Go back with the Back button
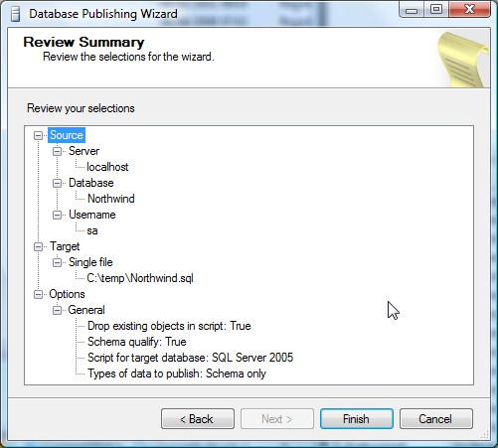498x448 pixels. point(198,419)
